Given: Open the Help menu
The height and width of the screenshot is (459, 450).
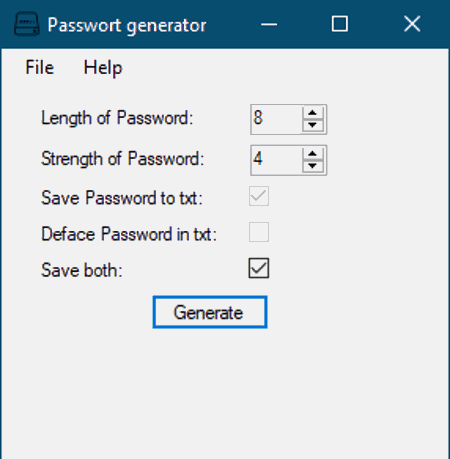Looking at the screenshot, I should [x=103, y=68].
